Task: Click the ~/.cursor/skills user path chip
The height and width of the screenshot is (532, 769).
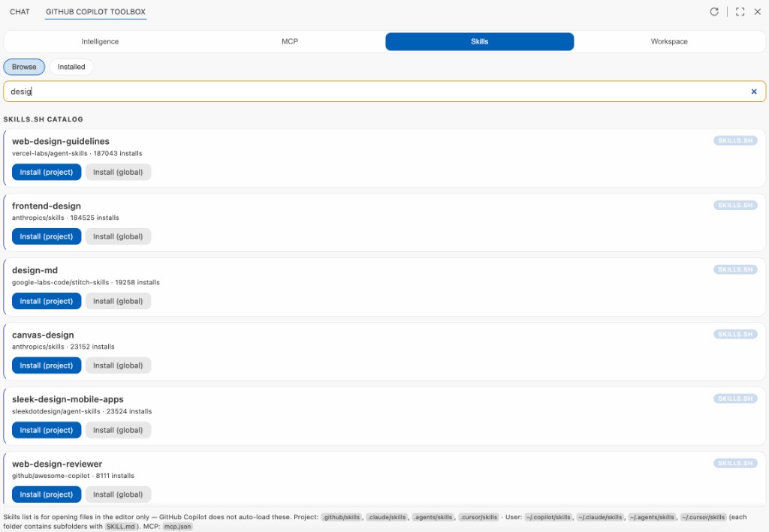Action: 703,517
